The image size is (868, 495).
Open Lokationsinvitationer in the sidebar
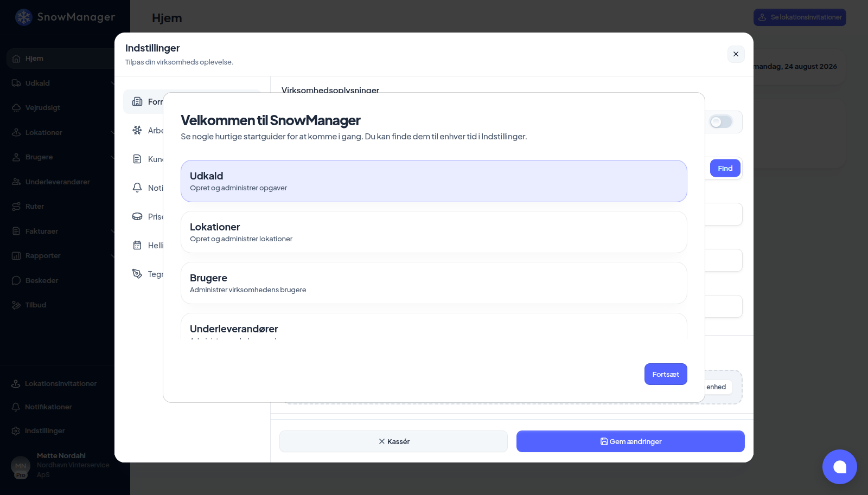(x=61, y=383)
